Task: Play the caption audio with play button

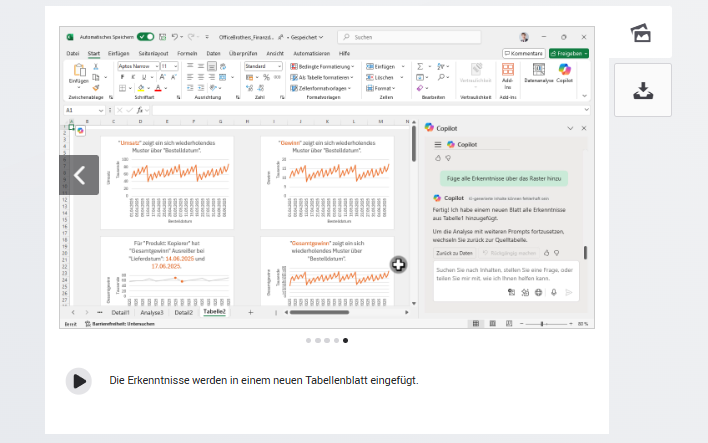Action: (79, 381)
